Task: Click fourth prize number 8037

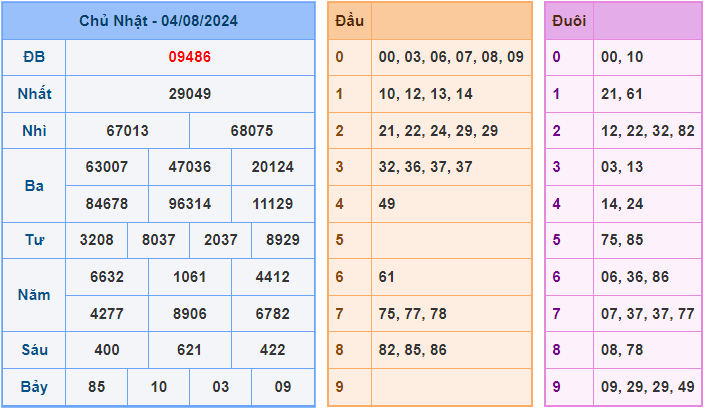Action: click(x=158, y=241)
